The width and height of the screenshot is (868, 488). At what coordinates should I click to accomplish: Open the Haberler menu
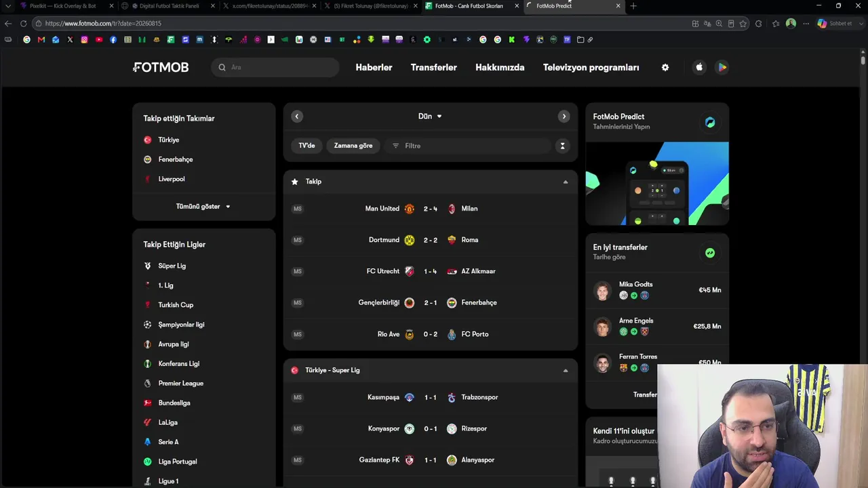click(x=374, y=67)
